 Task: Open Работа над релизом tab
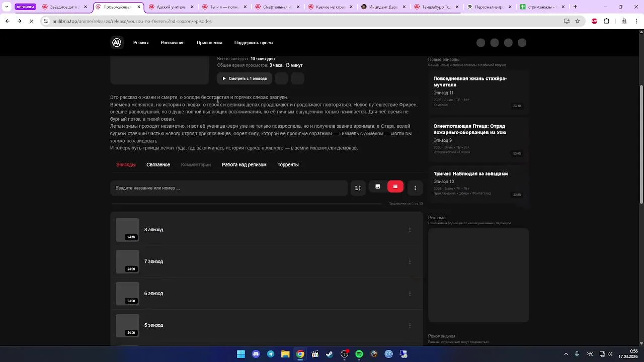point(244,164)
